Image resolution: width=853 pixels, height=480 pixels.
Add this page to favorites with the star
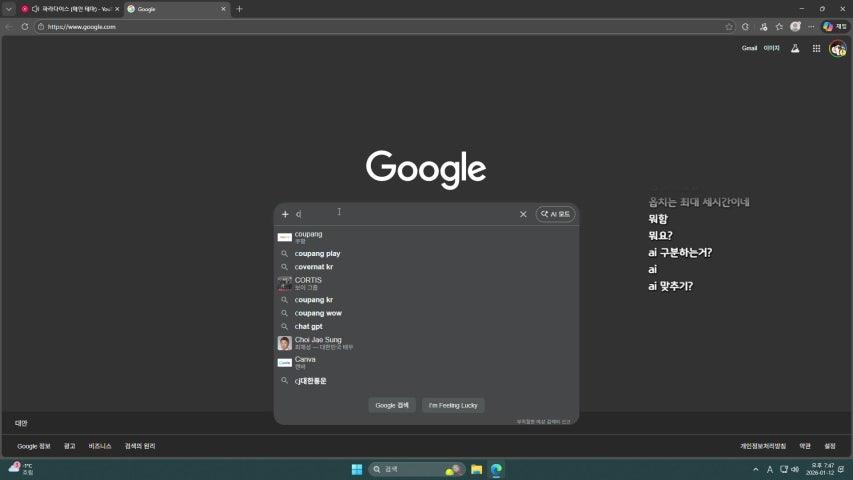tap(729, 27)
